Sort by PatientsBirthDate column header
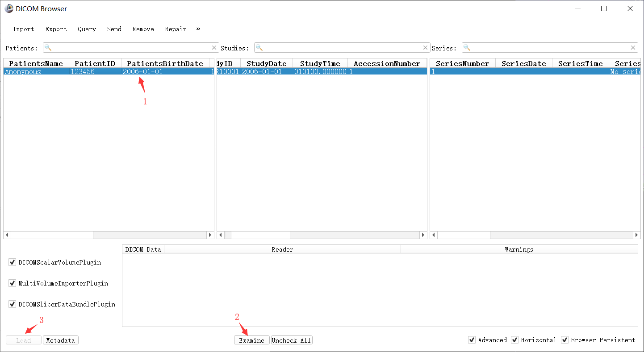Image resolution: width=644 pixels, height=352 pixels. (165, 63)
